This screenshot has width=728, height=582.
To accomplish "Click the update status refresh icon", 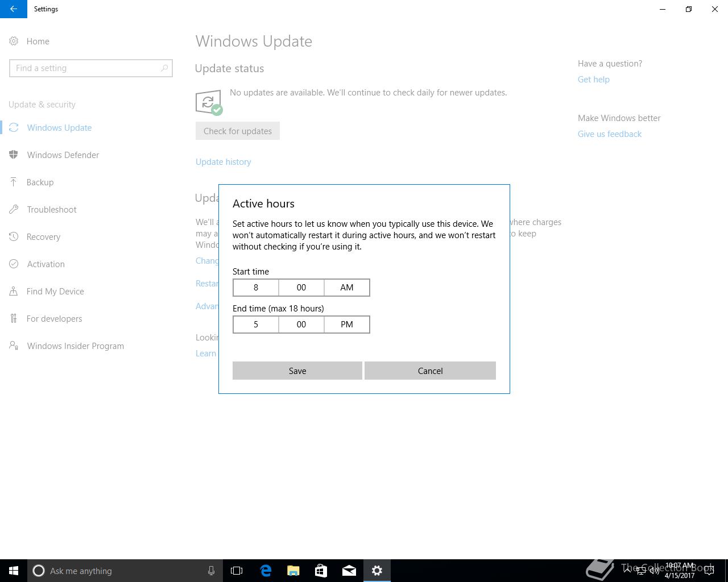I will point(209,103).
